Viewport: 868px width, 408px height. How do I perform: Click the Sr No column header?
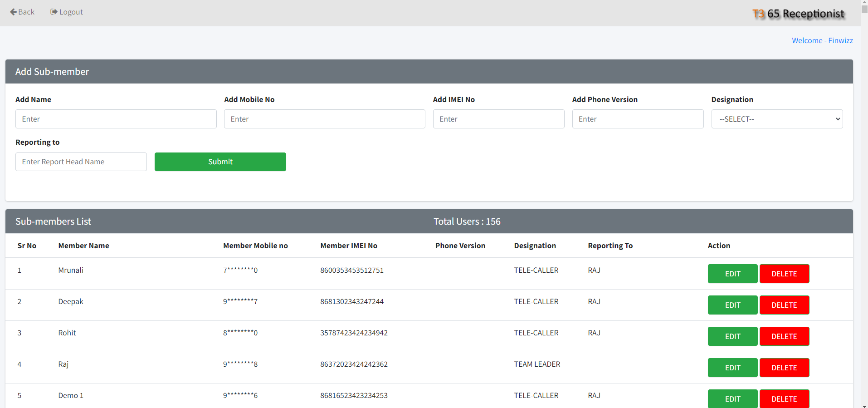(27, 246)
